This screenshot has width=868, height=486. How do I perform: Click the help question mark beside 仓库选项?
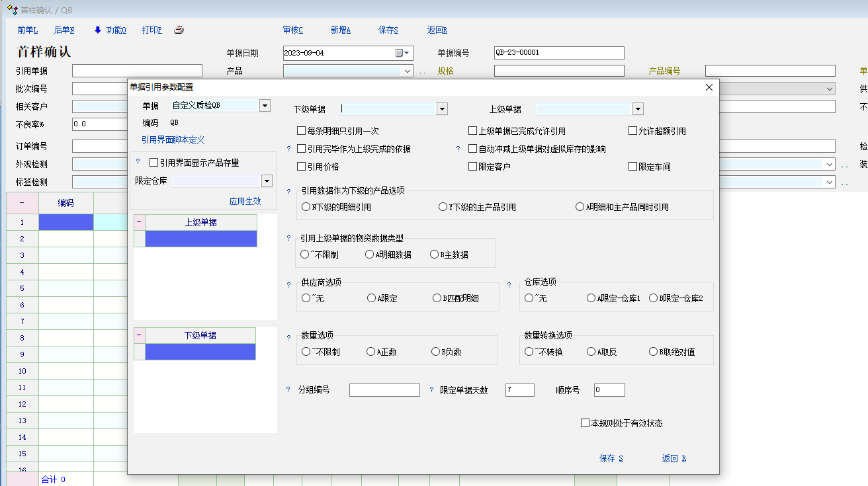509,285
